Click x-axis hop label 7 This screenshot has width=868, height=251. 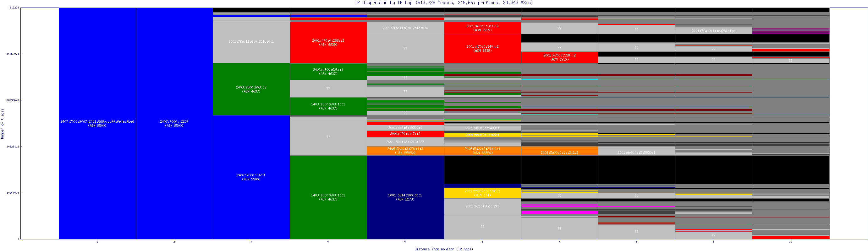click(559, 242)
